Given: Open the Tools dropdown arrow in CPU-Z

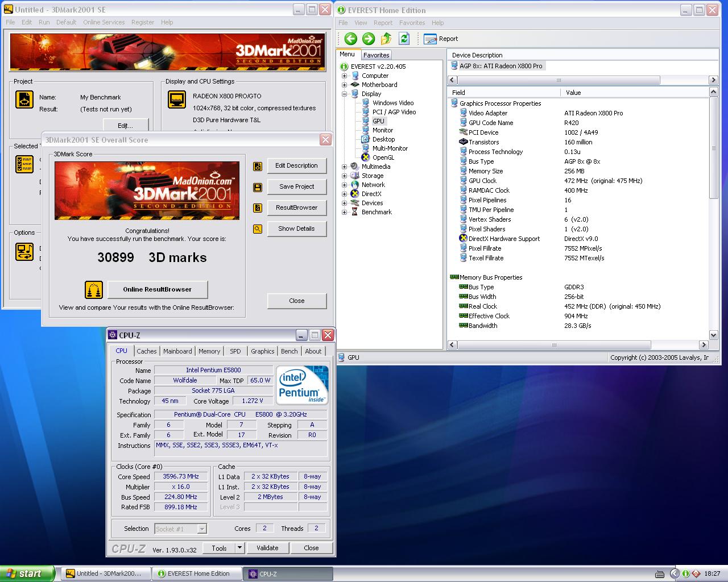Looking at the screenshot, I should [x=239, y=548].
